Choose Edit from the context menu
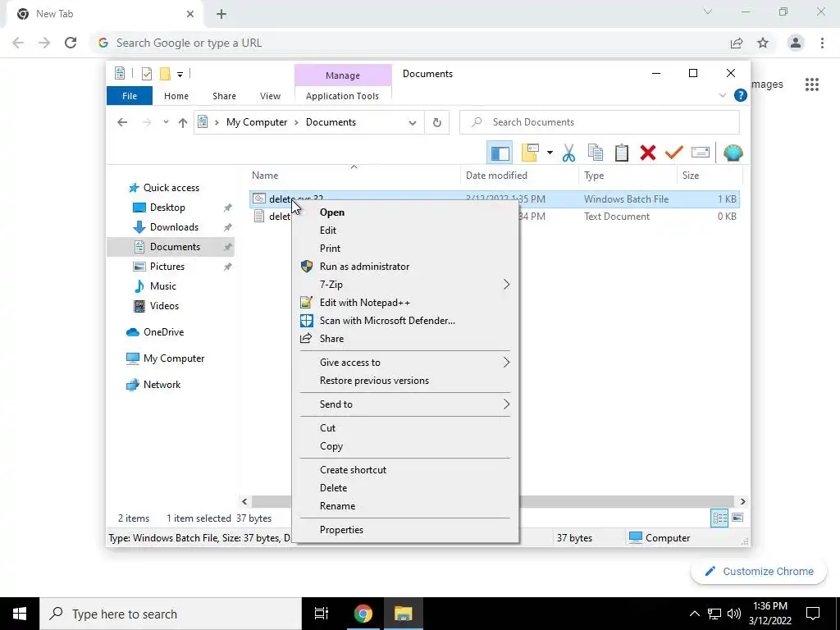Viewport: 840px width, 630px height. coord(405,231)
